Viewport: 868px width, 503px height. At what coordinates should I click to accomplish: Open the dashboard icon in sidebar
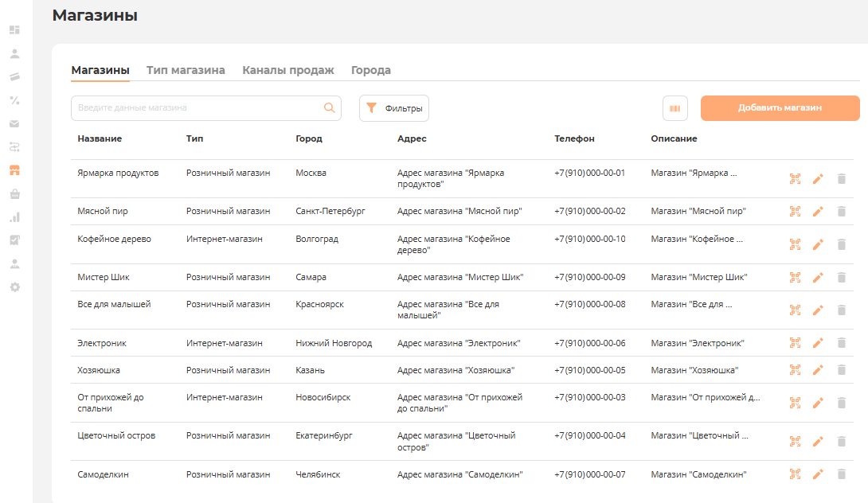[x=14, y=30]
